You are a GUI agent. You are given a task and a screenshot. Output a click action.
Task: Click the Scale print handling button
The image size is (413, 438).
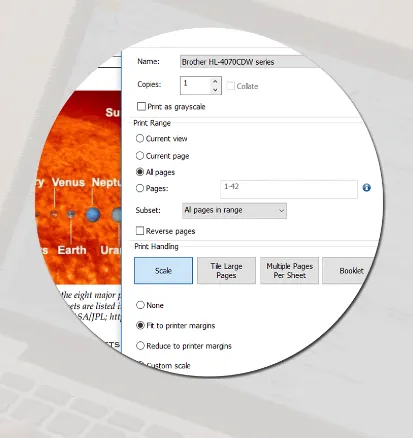[x=163, y=271]
